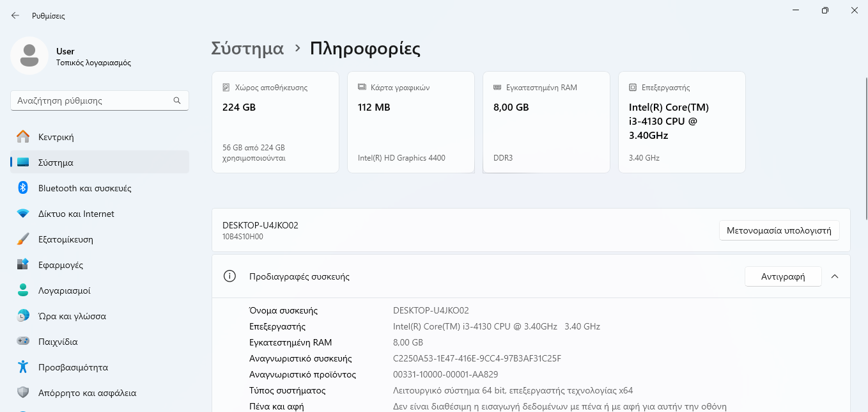Click the graphics card icon

362,88
